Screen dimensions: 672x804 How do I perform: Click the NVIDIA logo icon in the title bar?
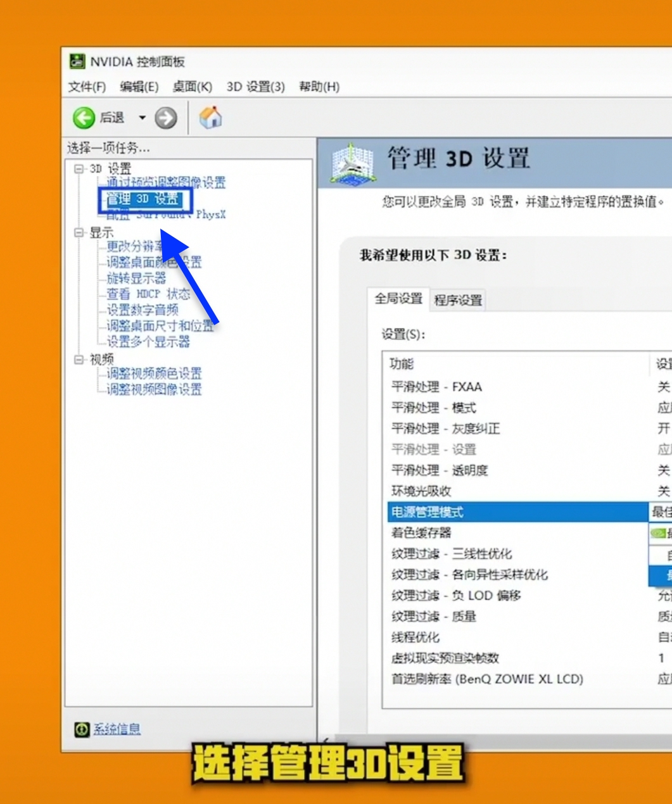pyautogui.click(x=78, y=61)
